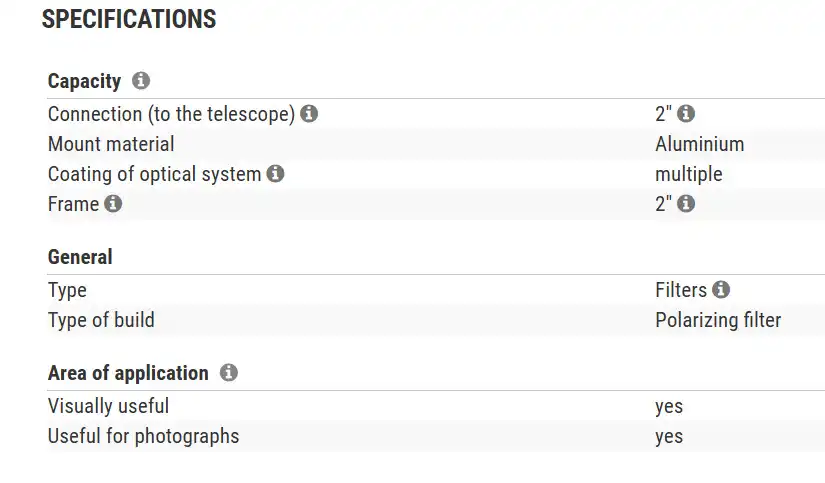
Task: Click the info icon next to Filters
Action: tap(721, 290)
